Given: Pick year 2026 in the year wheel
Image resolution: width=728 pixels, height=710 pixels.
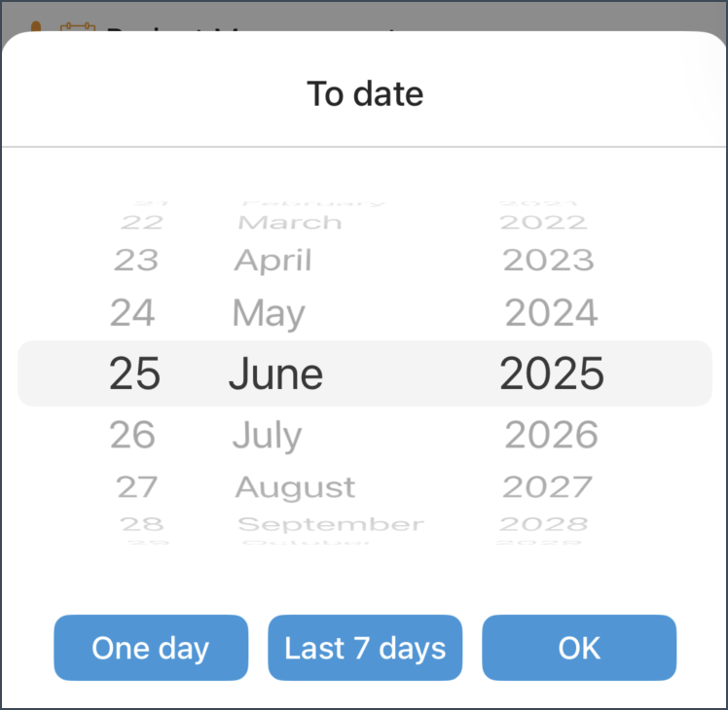Looking at the screenshot, I should (551, 435).
